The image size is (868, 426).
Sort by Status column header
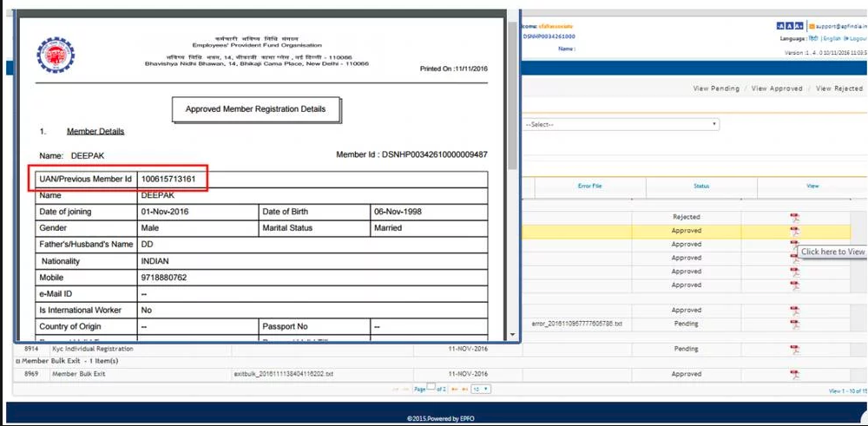701,186
